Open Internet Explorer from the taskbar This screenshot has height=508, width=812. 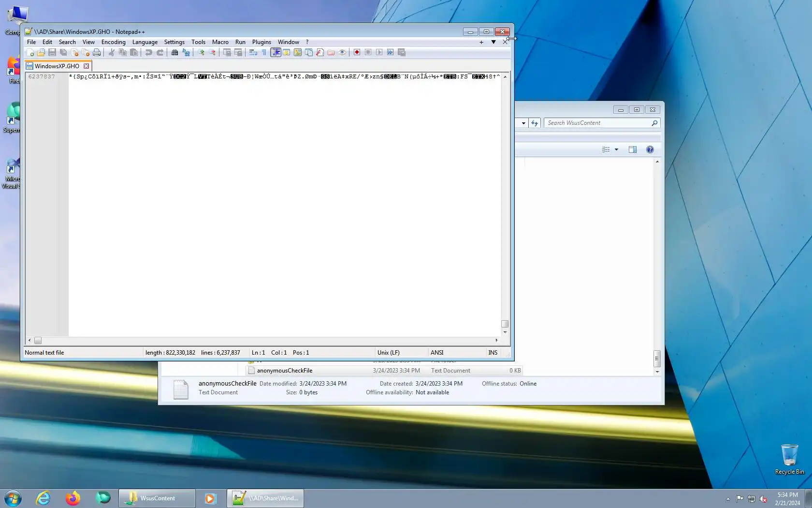[x=43, y=498]
